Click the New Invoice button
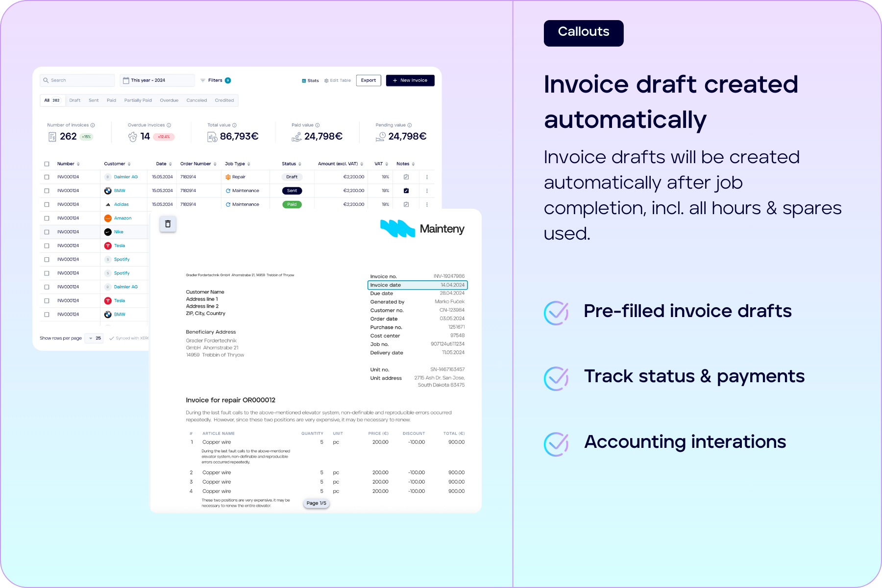 (x=410, y=80)
